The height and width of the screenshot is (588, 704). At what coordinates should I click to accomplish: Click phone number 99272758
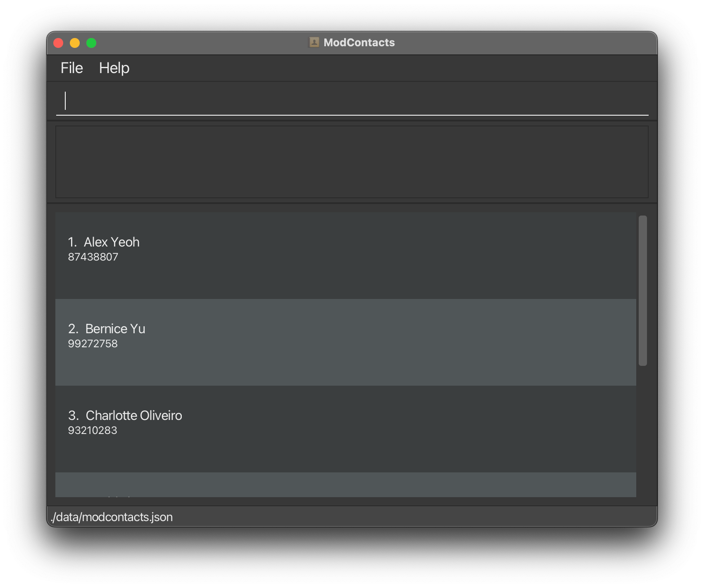tap(93, 344)
